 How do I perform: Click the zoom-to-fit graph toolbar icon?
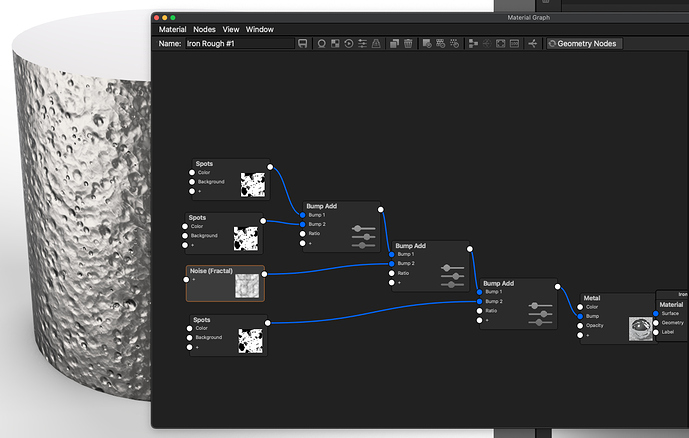[x=500, y=43]
